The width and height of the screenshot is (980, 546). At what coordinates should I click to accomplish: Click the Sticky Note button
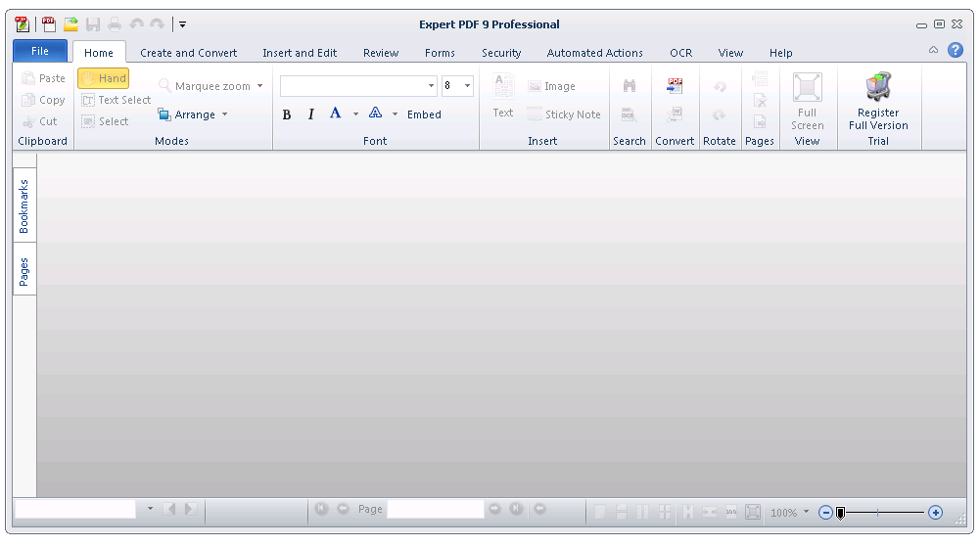coord(564,114)
